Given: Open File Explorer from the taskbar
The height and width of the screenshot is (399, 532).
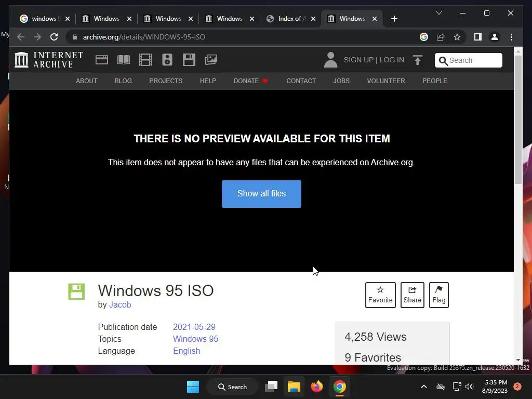Looking at the screenshot, I should coord(294,387).
